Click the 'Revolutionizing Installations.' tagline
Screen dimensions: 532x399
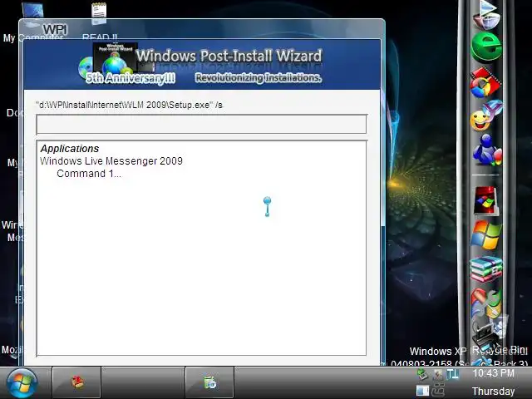tap(259, 77)
